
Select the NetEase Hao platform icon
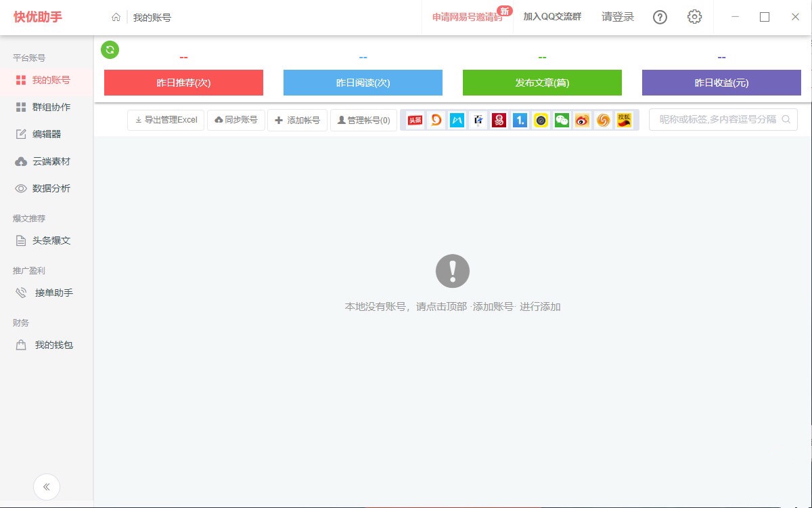499,120
